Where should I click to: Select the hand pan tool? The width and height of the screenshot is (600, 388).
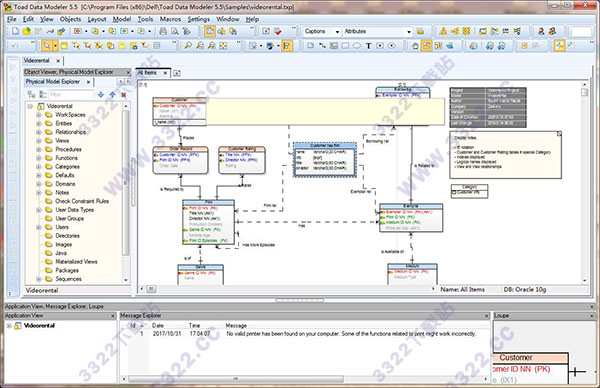415,46
